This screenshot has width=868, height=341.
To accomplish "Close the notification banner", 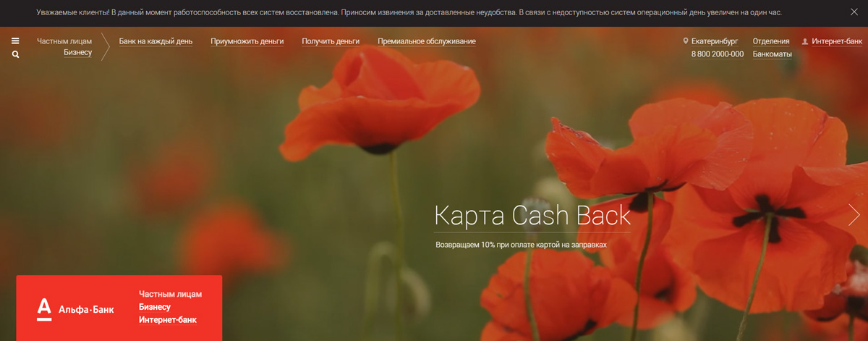I will (x=854, y=13).
